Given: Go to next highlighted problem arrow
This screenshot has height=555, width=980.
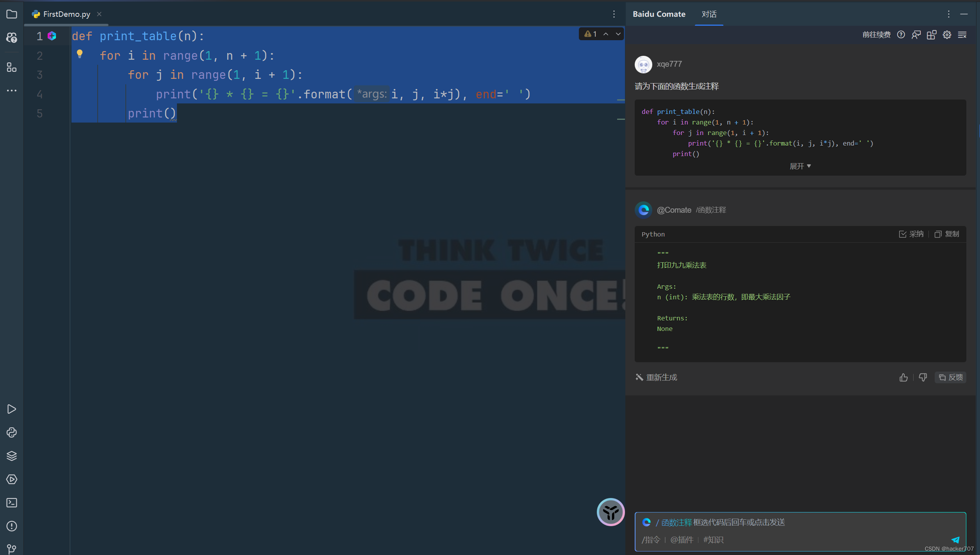Looking at the screenshot, I should pyautogui.click(x=618, y=34).
